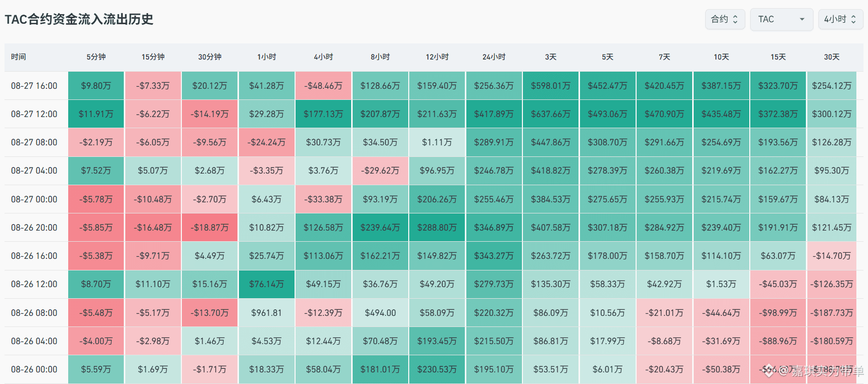Click the $6.01万 cell

(607, 369)
